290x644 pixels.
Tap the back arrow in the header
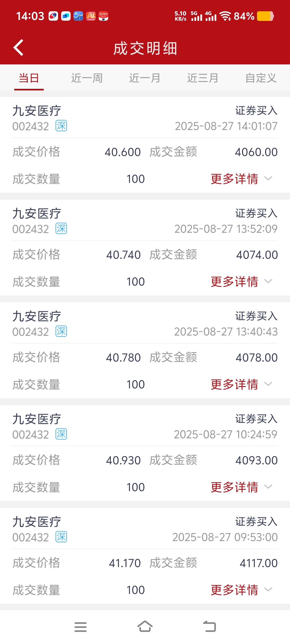pos(18,48)
